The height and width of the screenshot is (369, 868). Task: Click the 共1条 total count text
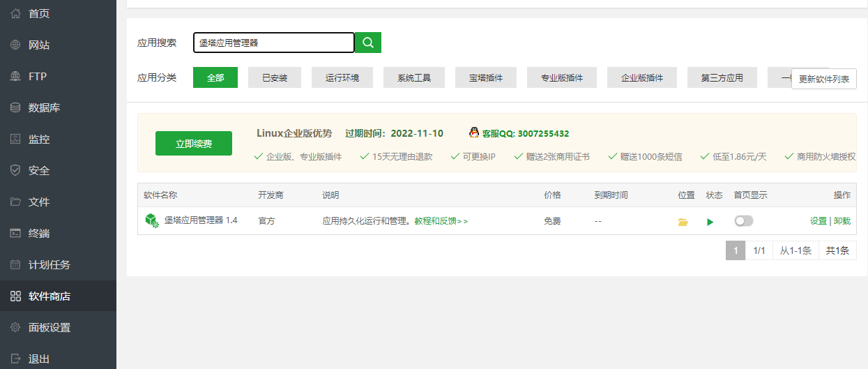click(x=837, y=250)
